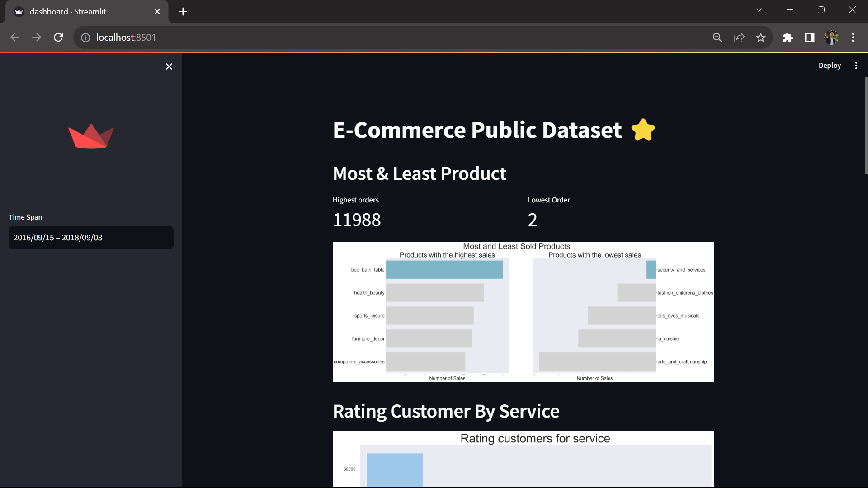This screenshot has width=868, height=488.
Task: Expand the tab search chevron
Action: pos(759,10)
